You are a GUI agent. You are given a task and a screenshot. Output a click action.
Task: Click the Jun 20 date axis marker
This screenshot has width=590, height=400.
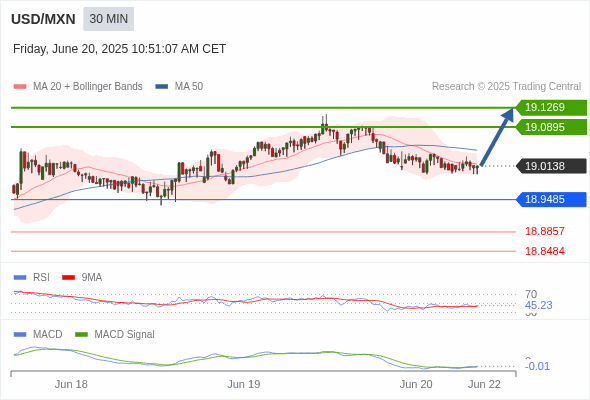click(x=416, y=384)
